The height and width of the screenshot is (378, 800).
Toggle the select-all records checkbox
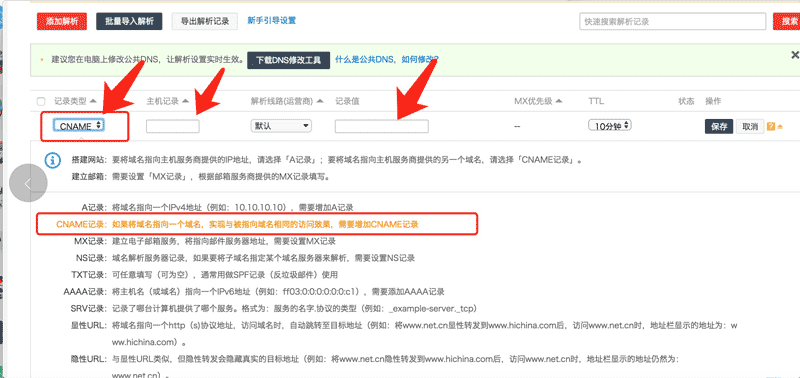pyautogui.click(x=41, y=102)
